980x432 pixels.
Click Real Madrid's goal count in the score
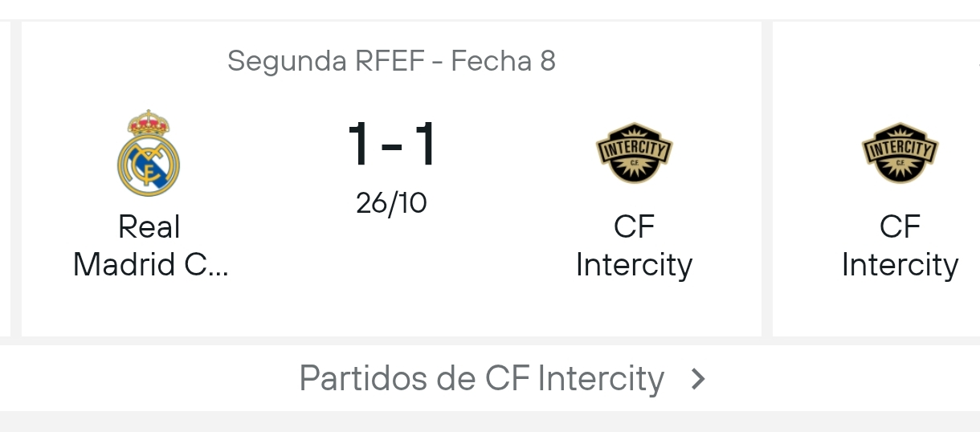click(x=358, y=145)
